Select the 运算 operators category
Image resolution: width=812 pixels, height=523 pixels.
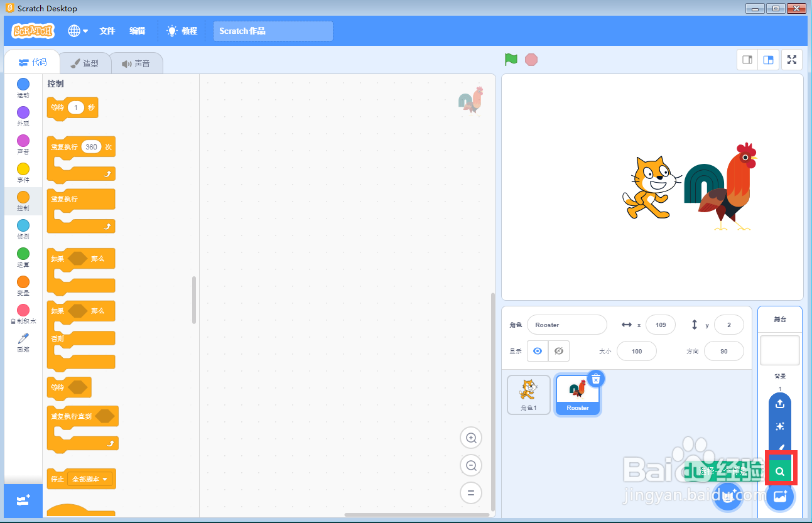click(23, 257)
